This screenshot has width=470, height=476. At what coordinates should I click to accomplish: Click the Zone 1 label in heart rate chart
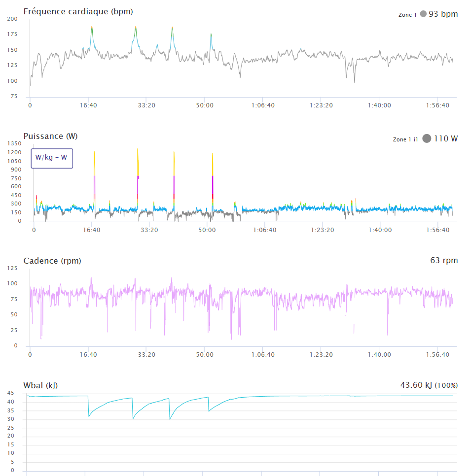point(407,15)
